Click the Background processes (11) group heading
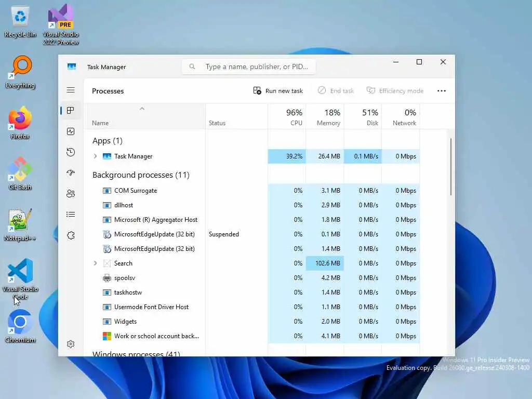 click(x=141, y=175)
